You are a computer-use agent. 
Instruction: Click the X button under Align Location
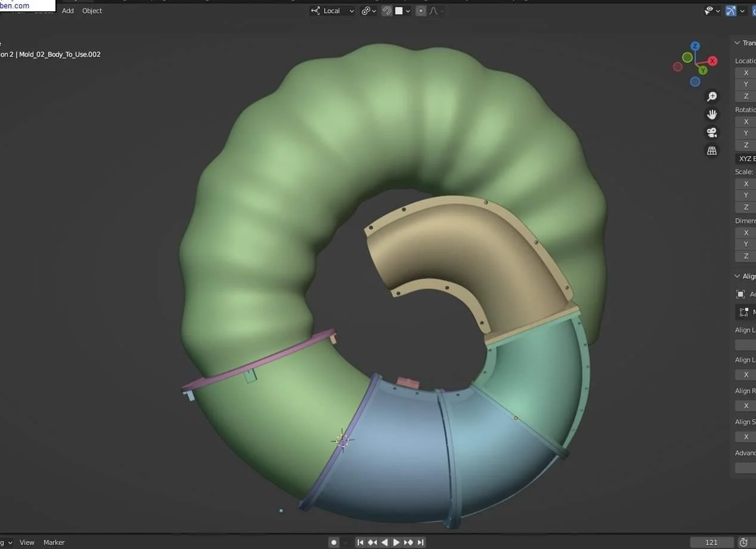point(745,375)
